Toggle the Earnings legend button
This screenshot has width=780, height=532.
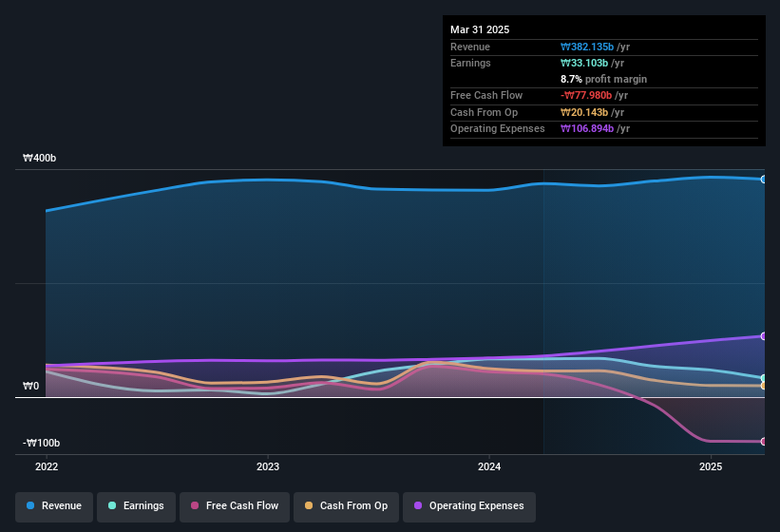(x=136, y=506)
